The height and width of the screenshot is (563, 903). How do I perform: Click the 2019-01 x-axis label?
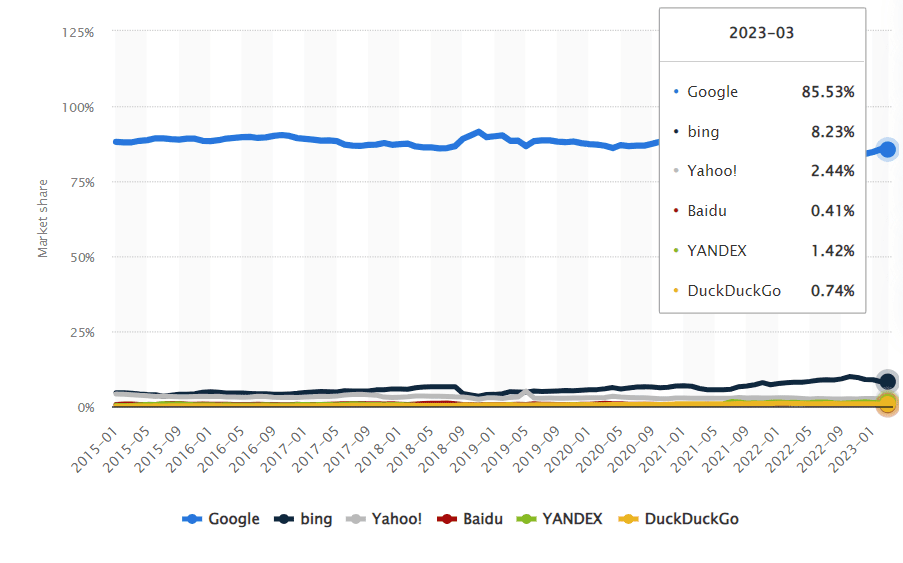click(x=473, y=451)
